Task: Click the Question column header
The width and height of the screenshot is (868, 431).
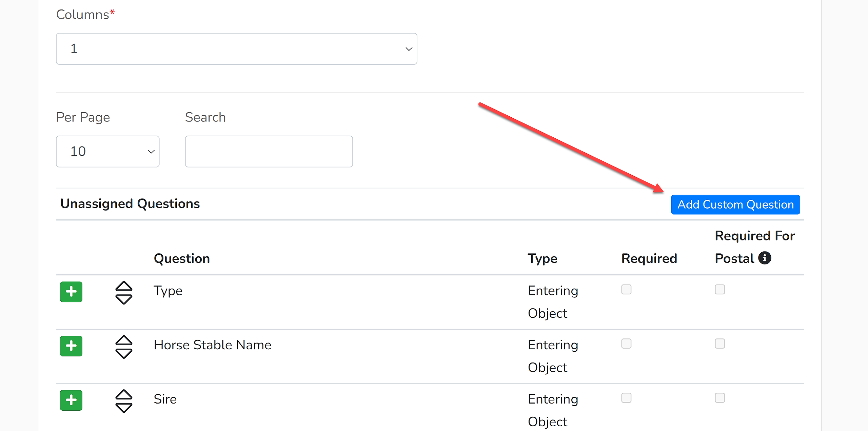Action: click(x=182, y=259)
